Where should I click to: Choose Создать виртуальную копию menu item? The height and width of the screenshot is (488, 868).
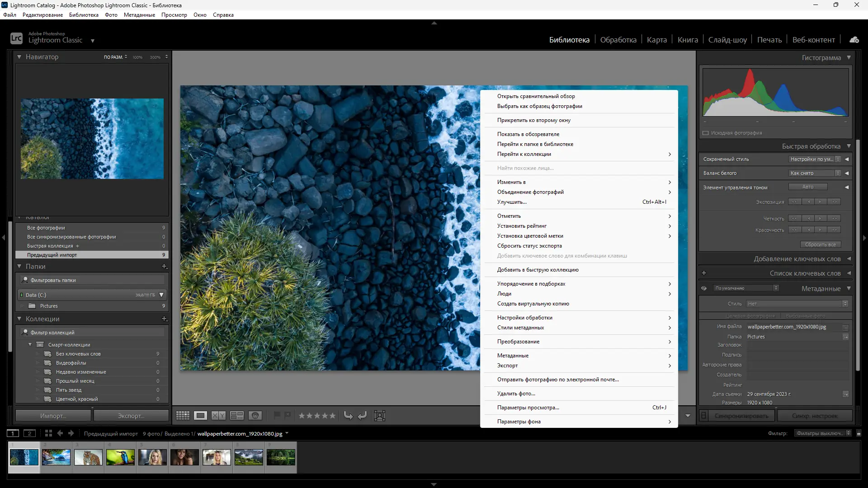click(x=533, y=304)
